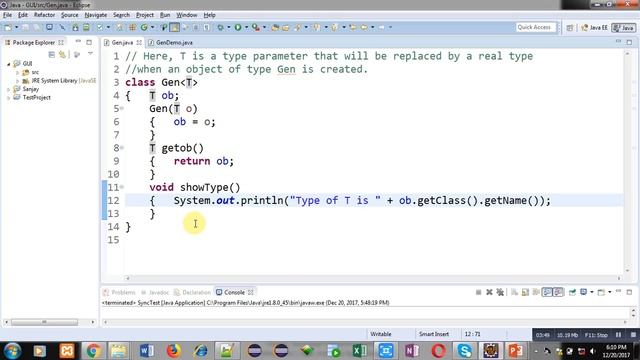Close the Gen.java editor tab
The image size is (640, 360).
pyautogui.click(x=139, y=42)
